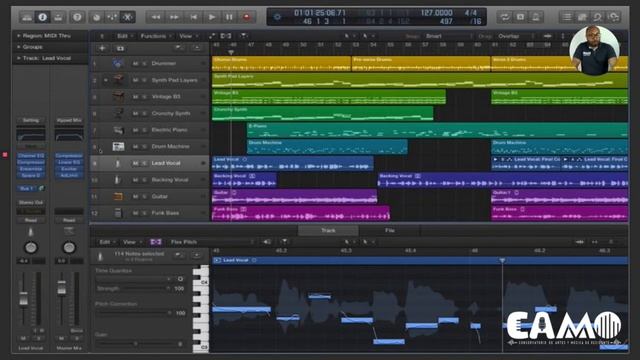Toggle the tracks area Catch playhead button

click(x=243, y=36)
